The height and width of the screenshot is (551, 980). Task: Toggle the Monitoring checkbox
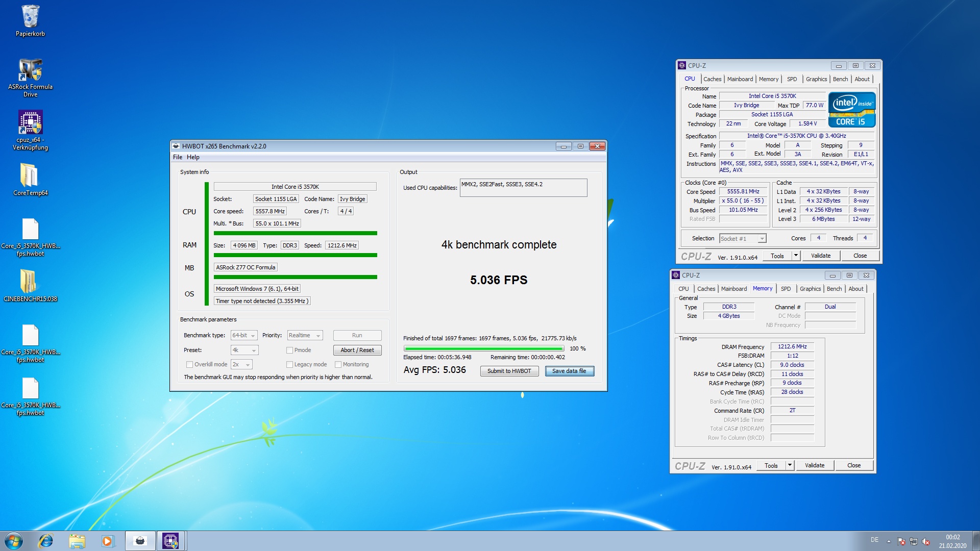338,364
